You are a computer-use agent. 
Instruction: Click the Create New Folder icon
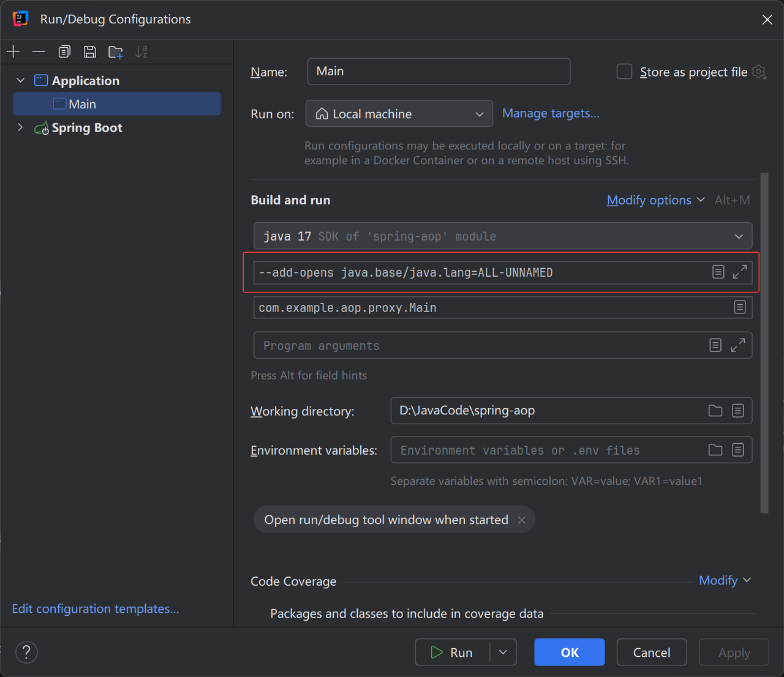(116, 52)
